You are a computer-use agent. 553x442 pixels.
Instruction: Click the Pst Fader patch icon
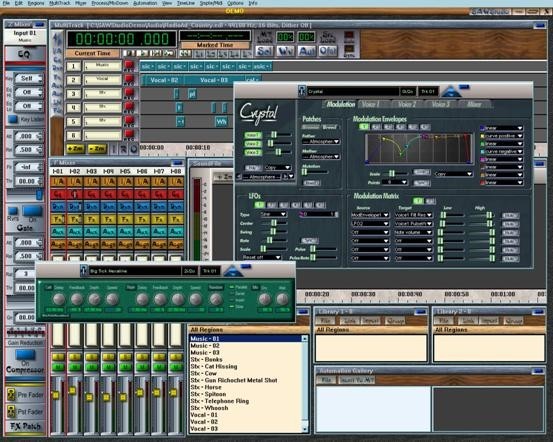coord(11,411)
